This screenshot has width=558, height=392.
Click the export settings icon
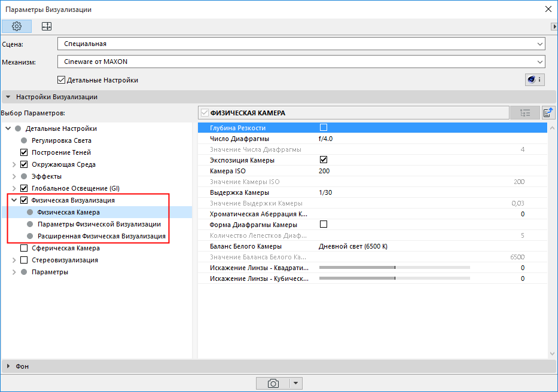click(x=548, y=113)
